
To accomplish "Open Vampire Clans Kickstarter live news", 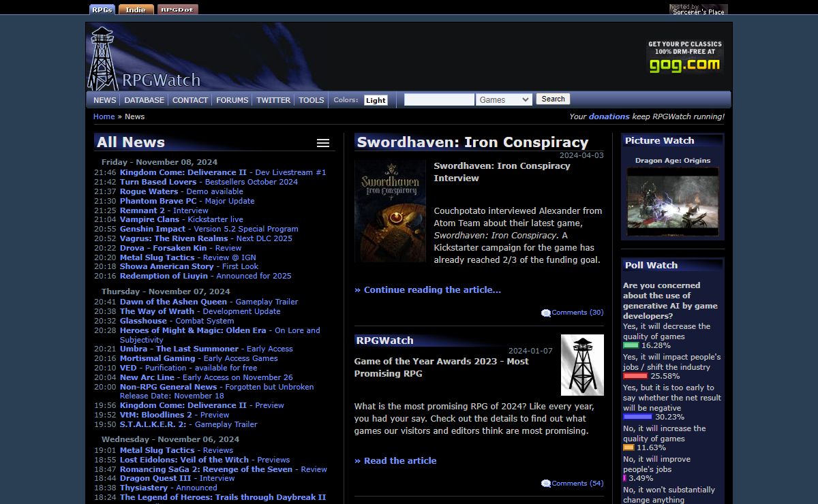I will [x=181, y=219].
